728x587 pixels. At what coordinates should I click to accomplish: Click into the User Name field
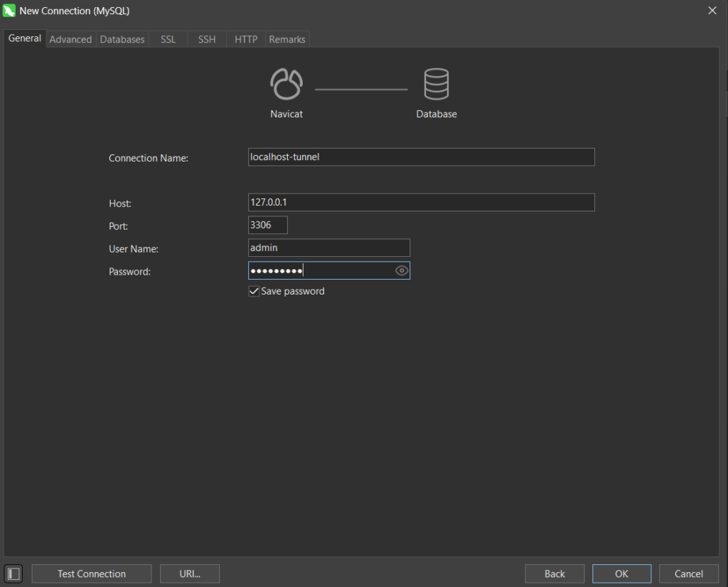tap(329, 248)
